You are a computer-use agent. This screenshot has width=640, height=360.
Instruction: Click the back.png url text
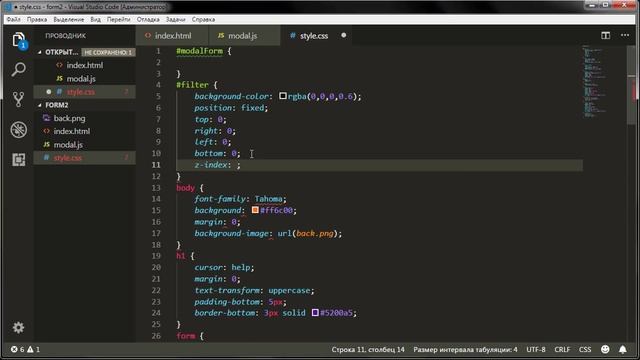click(315, 233)
